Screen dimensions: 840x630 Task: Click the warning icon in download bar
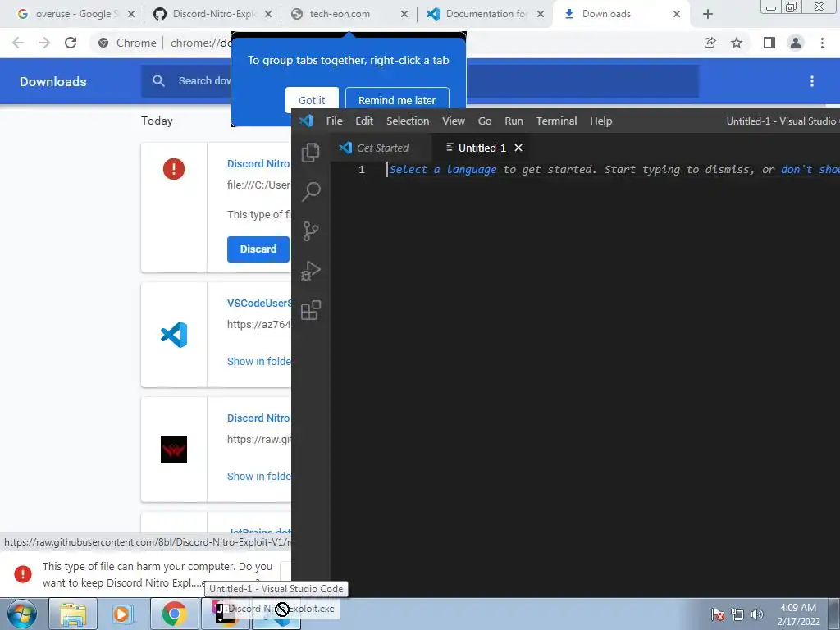point(22,573)
